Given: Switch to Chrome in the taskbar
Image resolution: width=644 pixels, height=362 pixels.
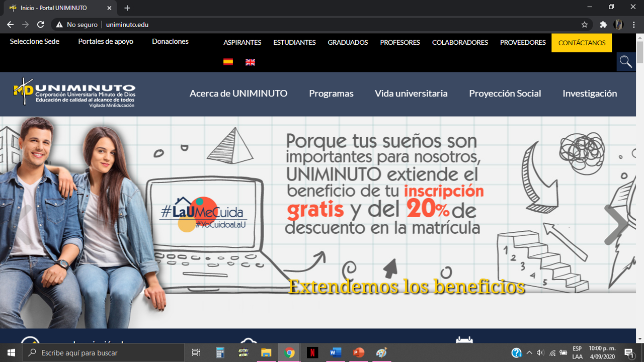Looking at the screenshot, I should point(289,353).
